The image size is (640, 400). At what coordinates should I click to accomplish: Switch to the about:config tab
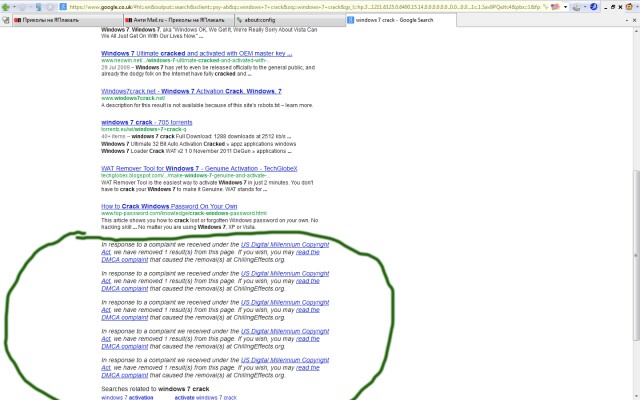tap(290, 20)
